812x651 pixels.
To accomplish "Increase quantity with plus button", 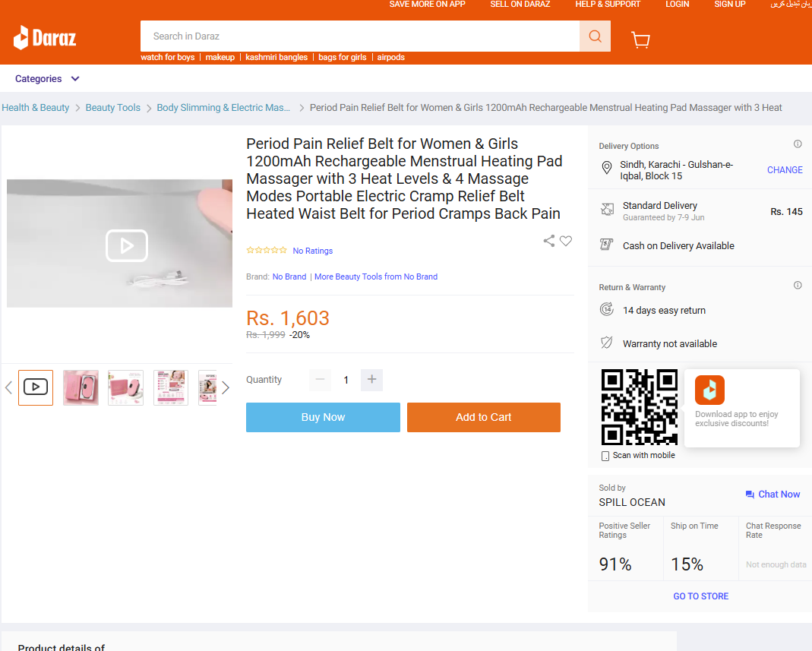I will pos(372,380).
